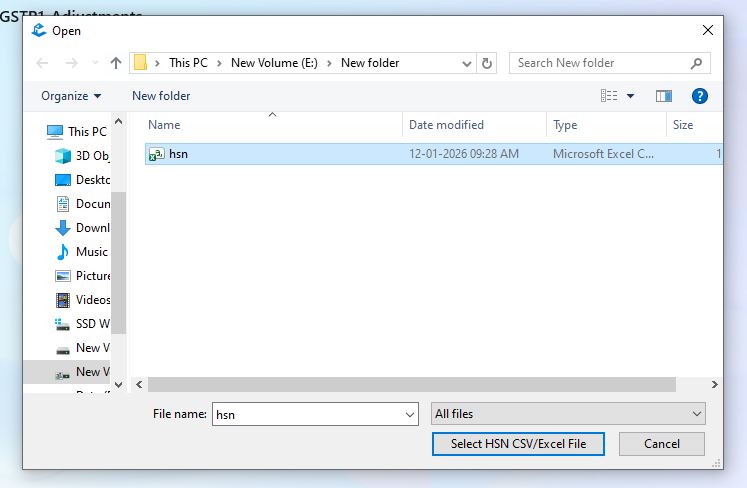Screen dimensions: 747x488
Task: Open the Organize menu
Action: 71,96
